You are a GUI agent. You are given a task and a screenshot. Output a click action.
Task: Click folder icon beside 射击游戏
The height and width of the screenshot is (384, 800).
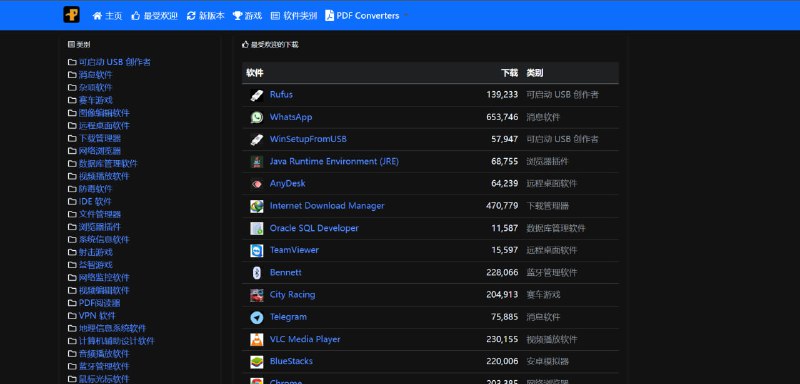tap(72, 252)
